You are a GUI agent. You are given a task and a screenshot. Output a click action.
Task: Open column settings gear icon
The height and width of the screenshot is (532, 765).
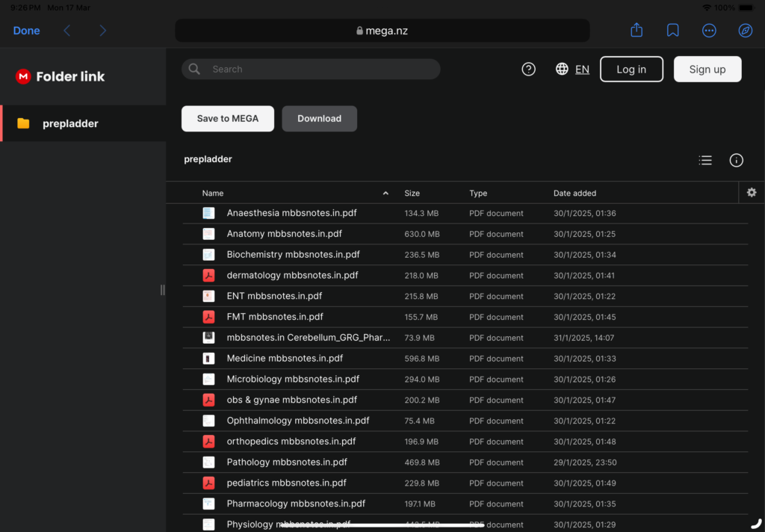pyautogui.click(x=752, y=192)
